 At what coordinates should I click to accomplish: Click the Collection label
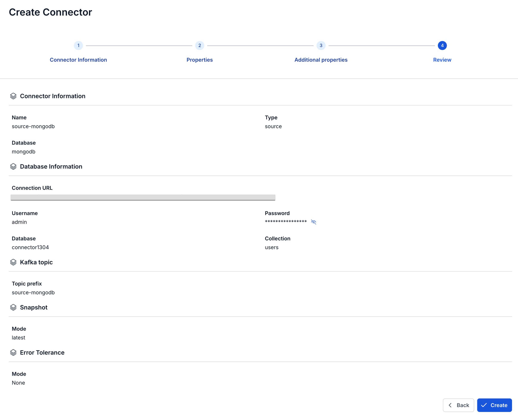[x=278, y=239]
